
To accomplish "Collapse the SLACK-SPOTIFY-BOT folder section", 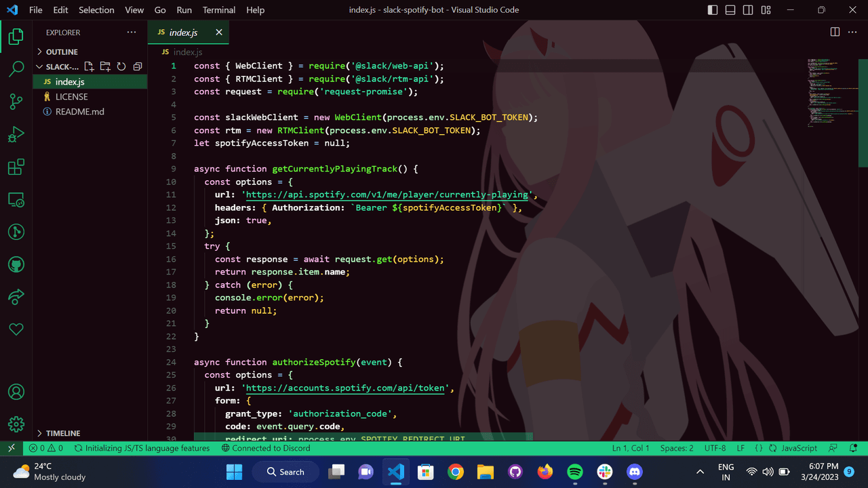I will [61, 66].
